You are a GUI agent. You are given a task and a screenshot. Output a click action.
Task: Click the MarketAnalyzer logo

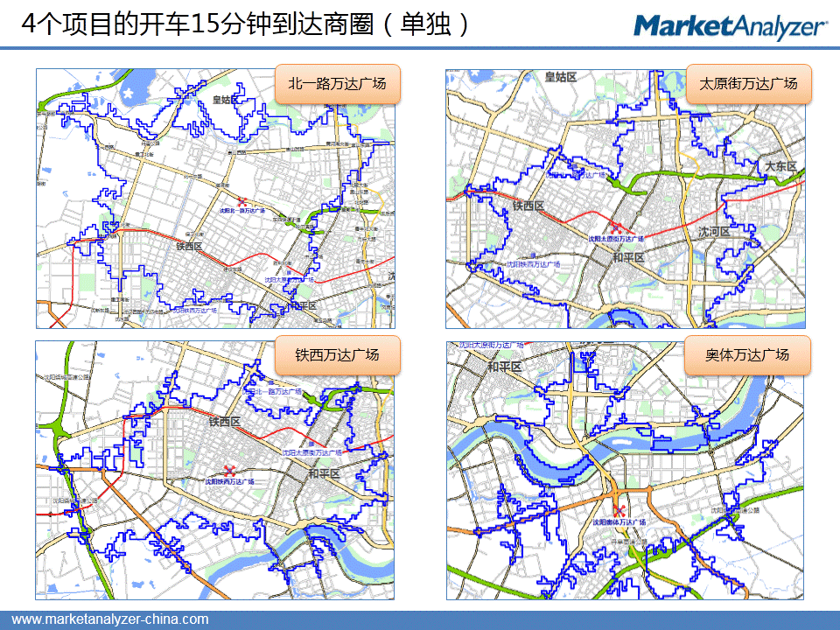[x=730, y=26]
